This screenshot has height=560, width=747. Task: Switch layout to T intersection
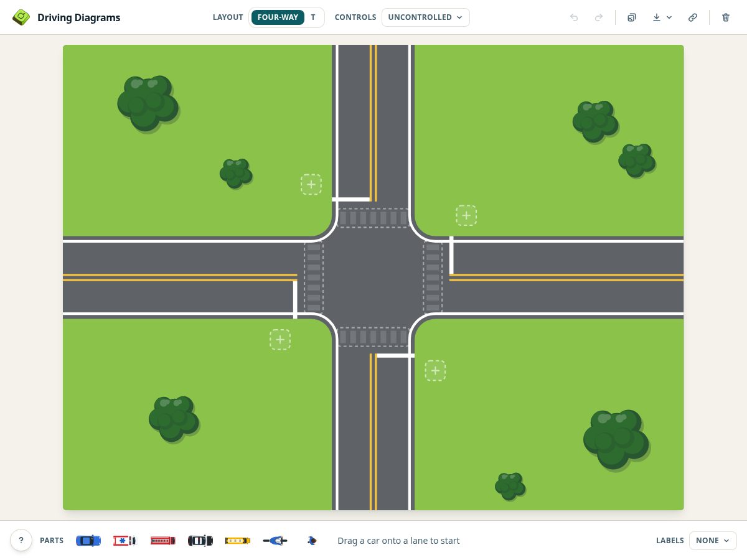[313, 17]
